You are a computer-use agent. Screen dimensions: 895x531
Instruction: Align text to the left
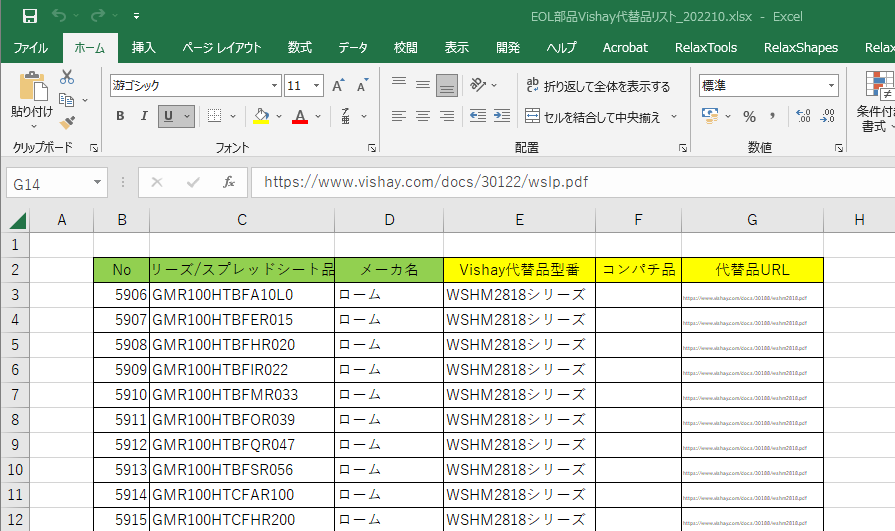click(x=399, y=116)
